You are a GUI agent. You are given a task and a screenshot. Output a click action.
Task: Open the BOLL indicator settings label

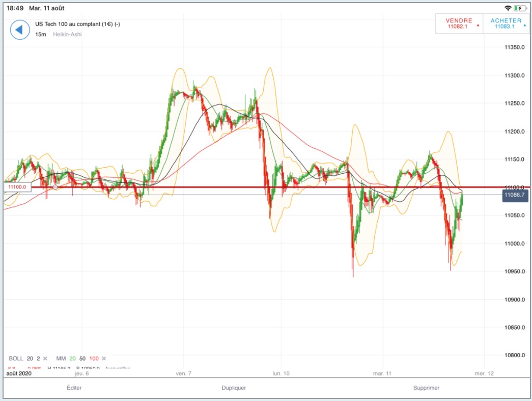[16, 358]
